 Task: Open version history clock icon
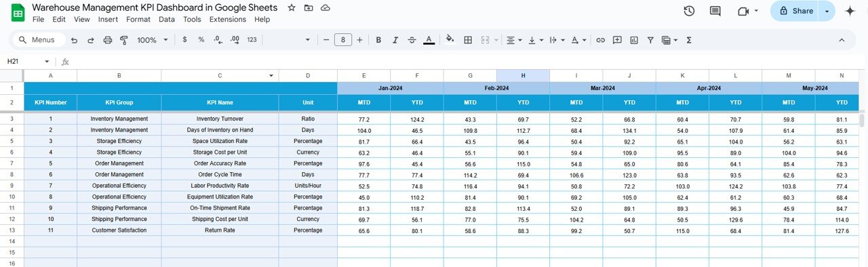click(689, 11)
